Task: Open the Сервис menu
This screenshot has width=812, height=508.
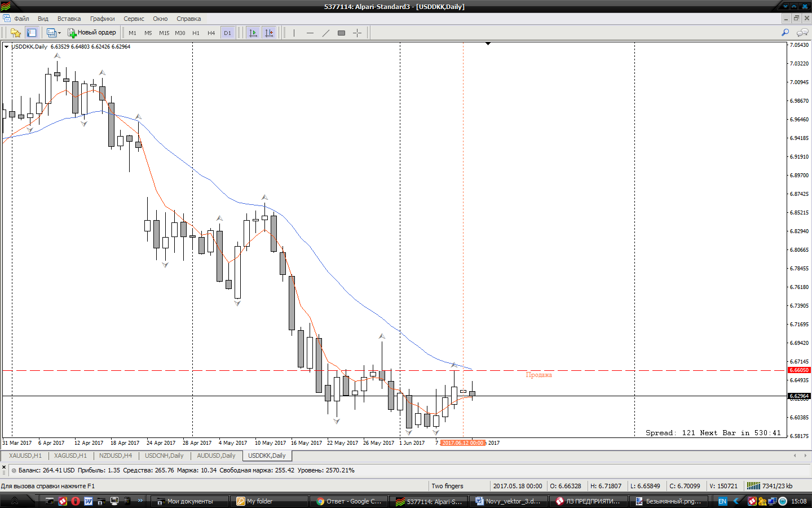Action: click(134, 19)
